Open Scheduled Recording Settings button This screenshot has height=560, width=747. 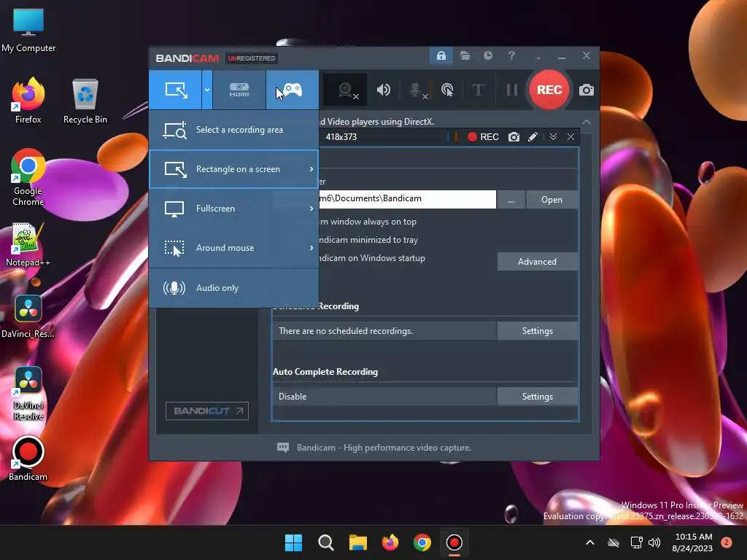[x=538, y=331]
